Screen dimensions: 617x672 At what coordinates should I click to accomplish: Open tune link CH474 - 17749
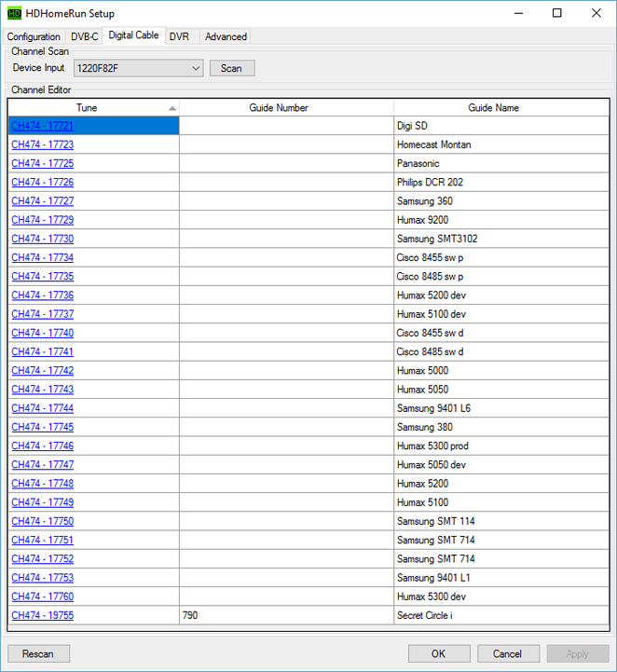(x=43, y=502)
